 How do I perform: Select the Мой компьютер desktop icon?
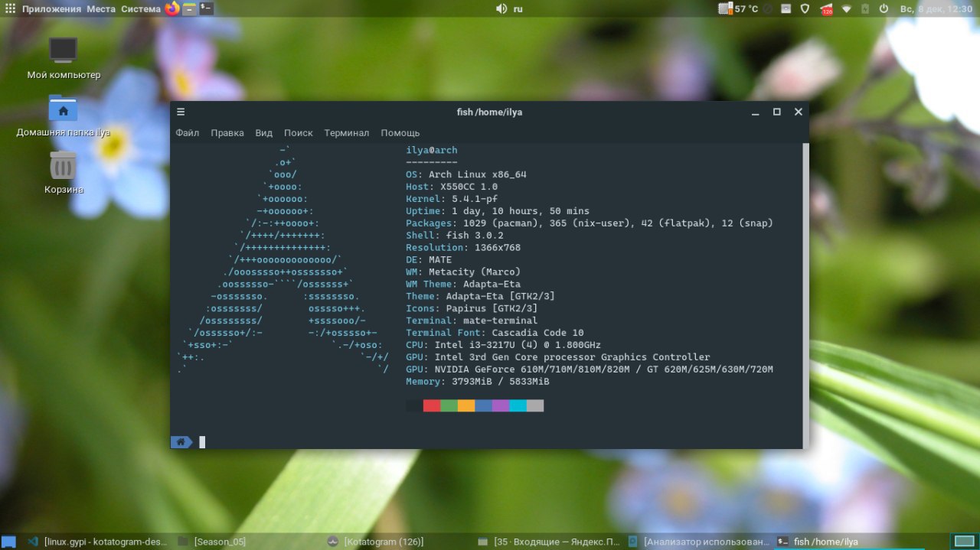[x=64, y=58]
